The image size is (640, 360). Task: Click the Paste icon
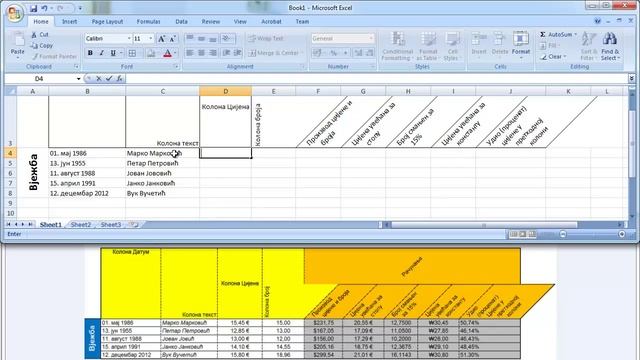pyautogui.click(x=18, y=41)
